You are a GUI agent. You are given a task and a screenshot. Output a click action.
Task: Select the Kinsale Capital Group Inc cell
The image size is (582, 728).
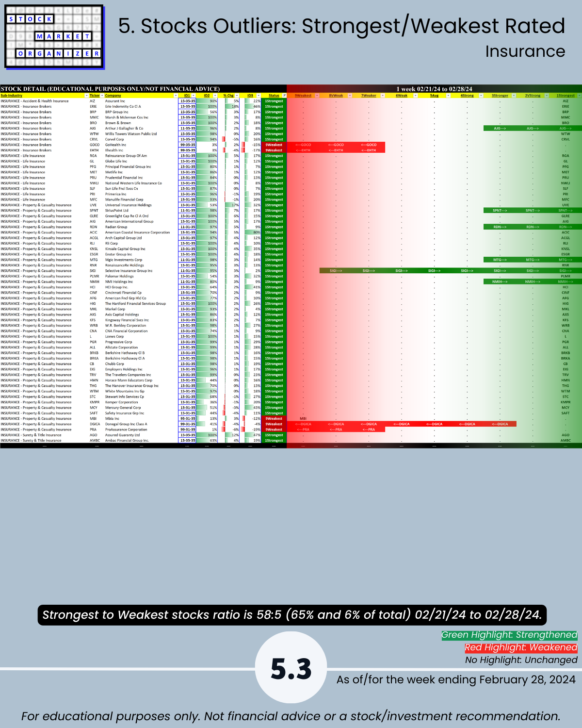(141, 248)
